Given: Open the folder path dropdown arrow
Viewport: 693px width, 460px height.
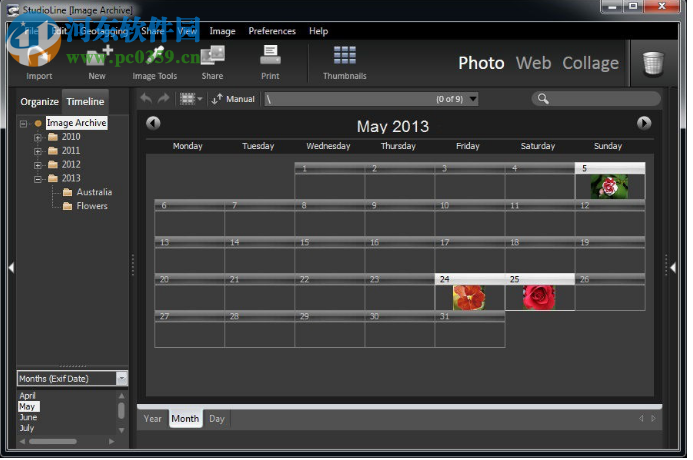Looking at the screenshot, I should pyautogui.click(x=473, y=99).
